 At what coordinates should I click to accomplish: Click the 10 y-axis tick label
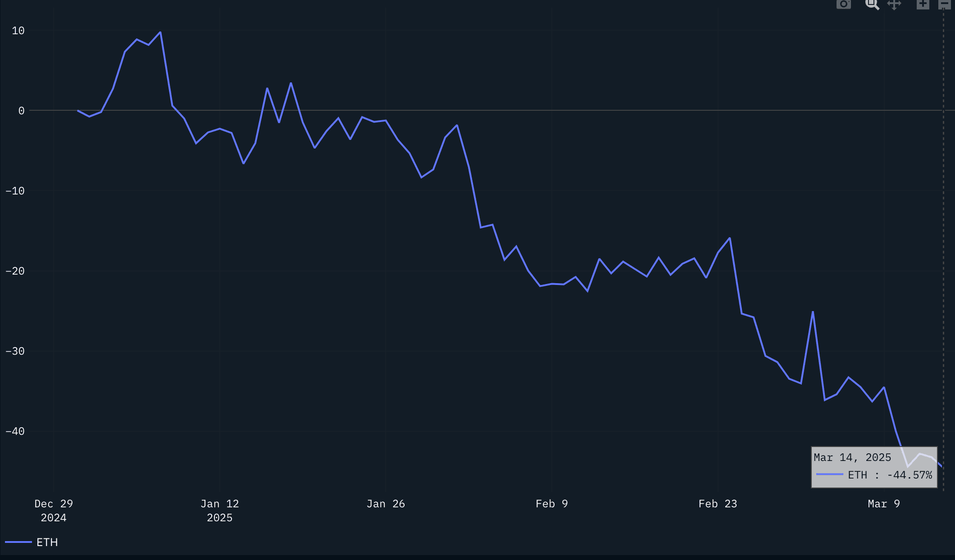pyautogui.click(x=18, y=31)
